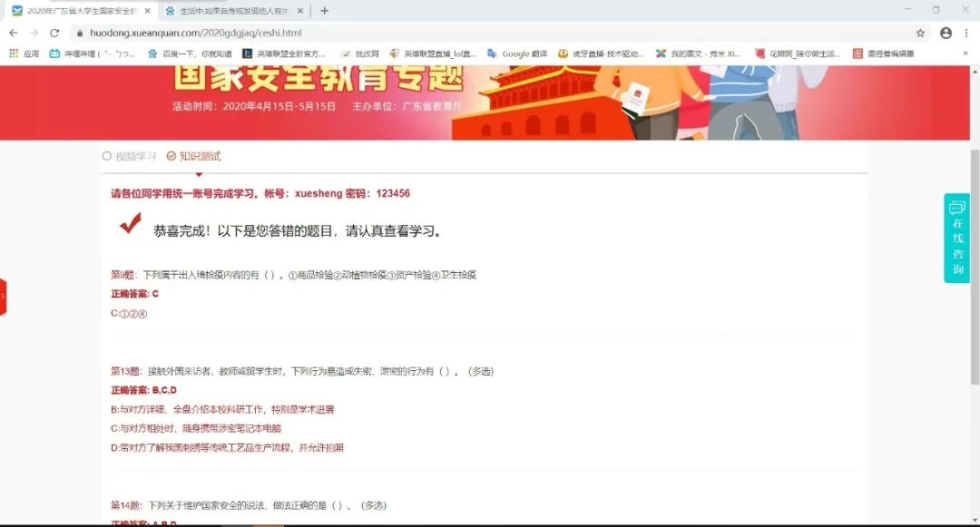Click option C:与对方相处时，随身携带涉密笔记本电脑
The height and width of the screenshot is (527, 980).
(x=196, y=428)
